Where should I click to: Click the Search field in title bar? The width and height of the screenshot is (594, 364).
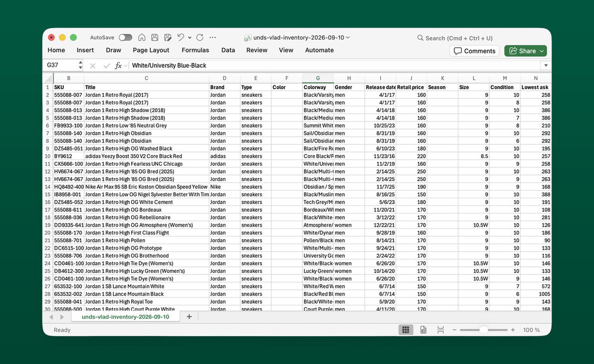tap(455, 38)
